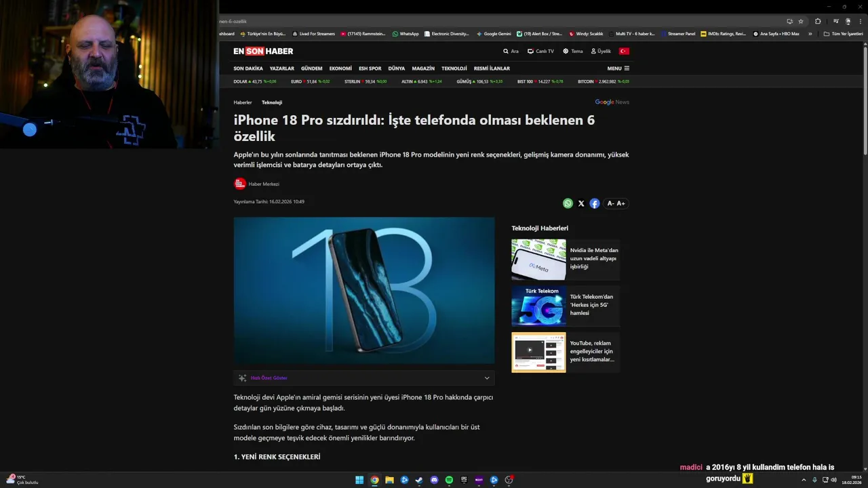Open the IMDb Ratings bookmark
The image size is (868, 488).
(x=724, y=34)
